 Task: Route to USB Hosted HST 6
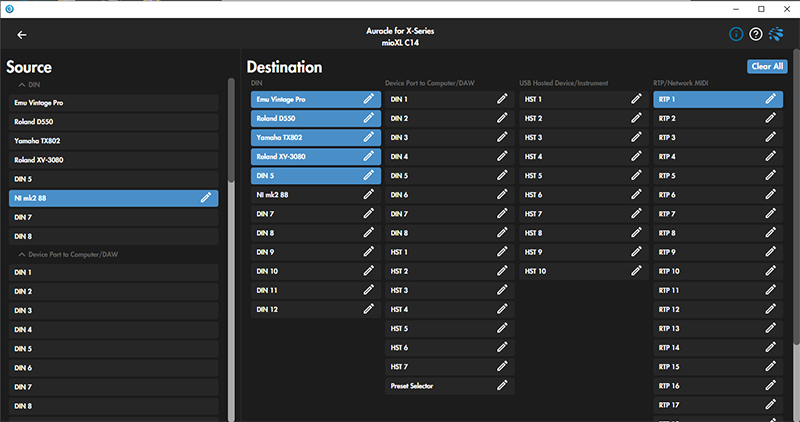[x=584, y=194]
